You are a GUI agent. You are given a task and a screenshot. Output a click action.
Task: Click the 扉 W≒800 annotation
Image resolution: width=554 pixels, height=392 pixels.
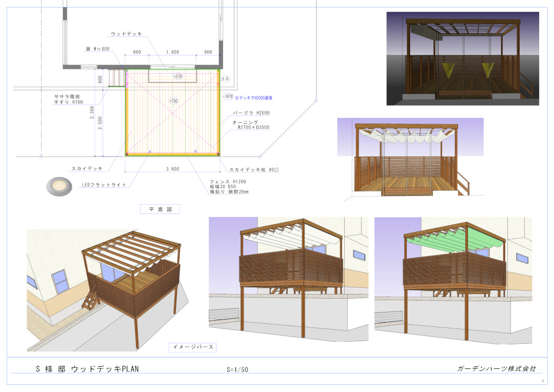tap(97, 49)
